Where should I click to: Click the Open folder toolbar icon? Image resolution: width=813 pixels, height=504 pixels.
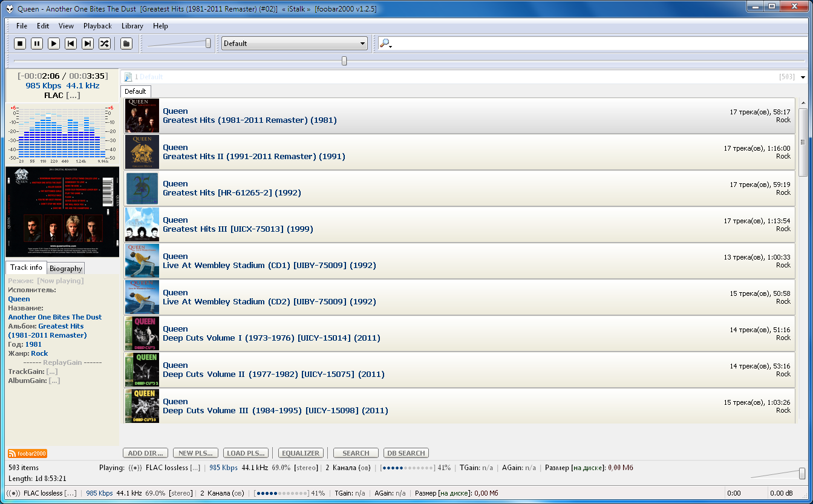126,44
